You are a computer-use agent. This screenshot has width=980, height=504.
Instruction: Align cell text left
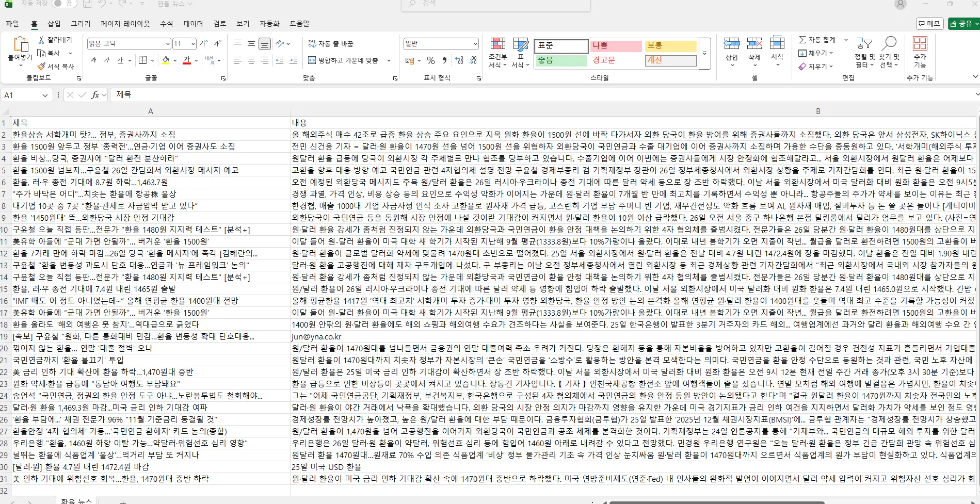(x=238, y=60)
